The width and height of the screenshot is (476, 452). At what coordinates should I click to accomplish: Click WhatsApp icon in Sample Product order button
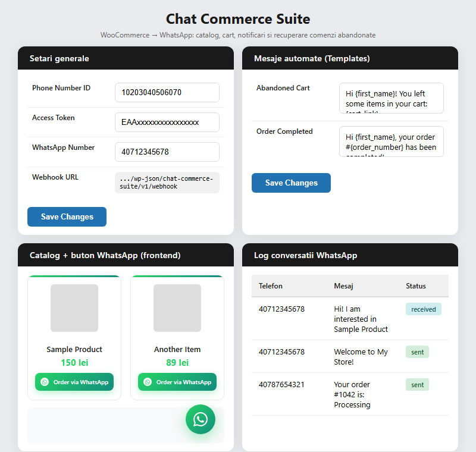tap(45, 382)
